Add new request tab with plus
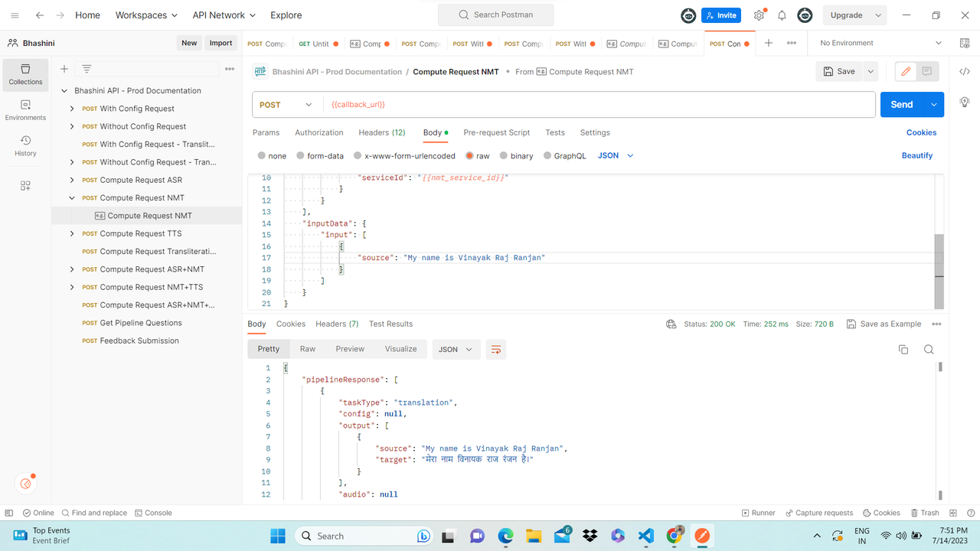 (x=769, y=44)
